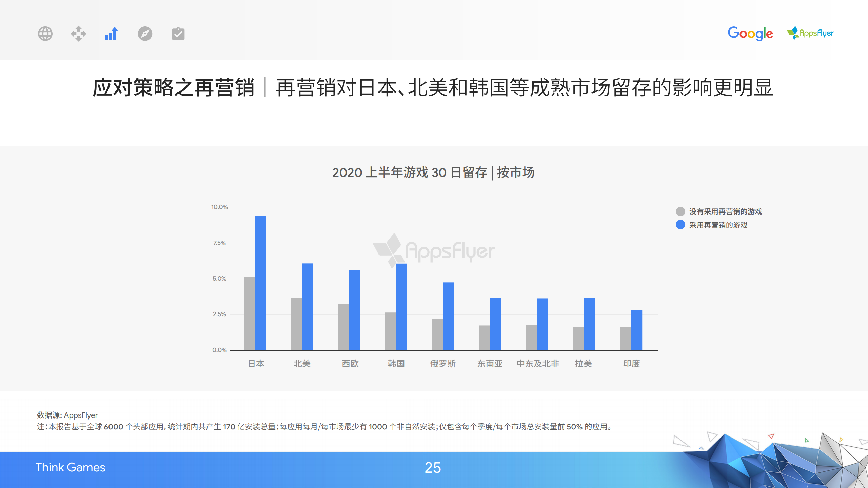
Task: Click the Think Games footer text
Action: (x=71, y=467)
